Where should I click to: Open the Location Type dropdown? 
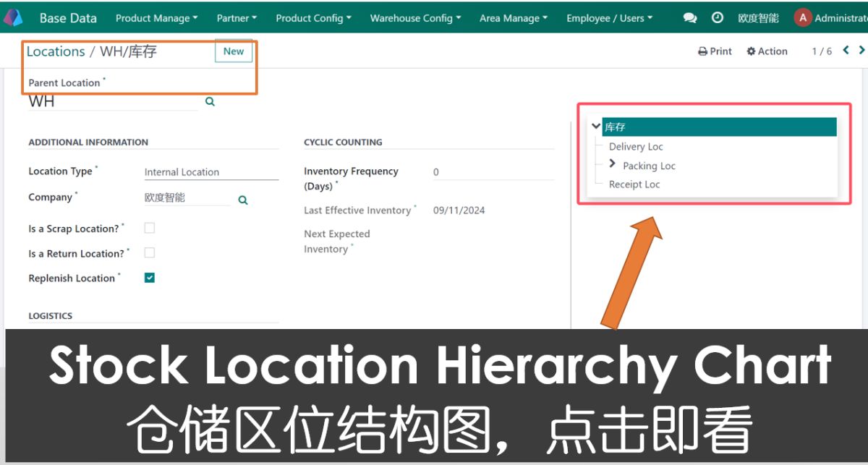[210, 172]
